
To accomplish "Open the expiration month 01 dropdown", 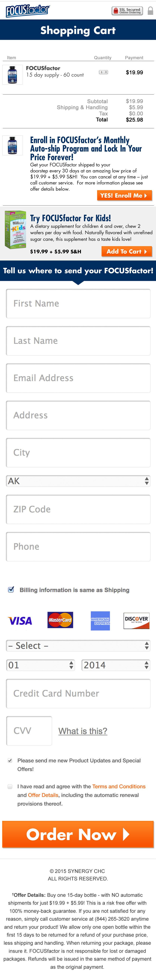I will (41, 665).
